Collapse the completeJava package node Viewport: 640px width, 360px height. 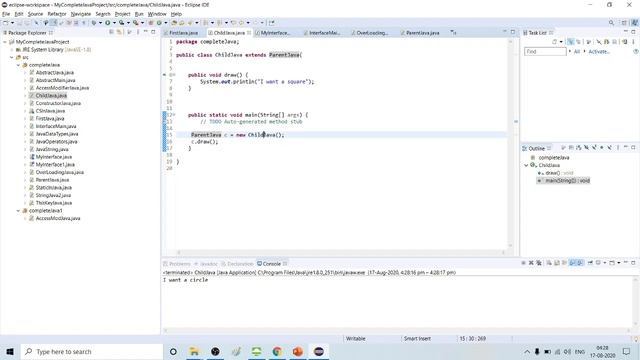coord(18,65)
